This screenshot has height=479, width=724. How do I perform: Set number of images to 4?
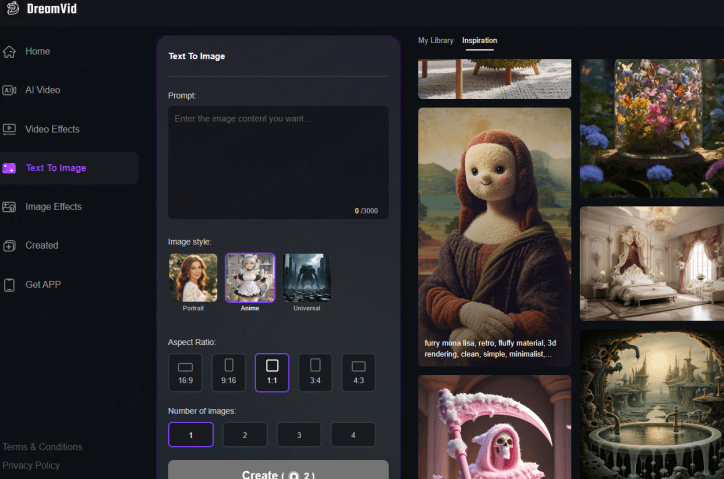click(353, 435)
